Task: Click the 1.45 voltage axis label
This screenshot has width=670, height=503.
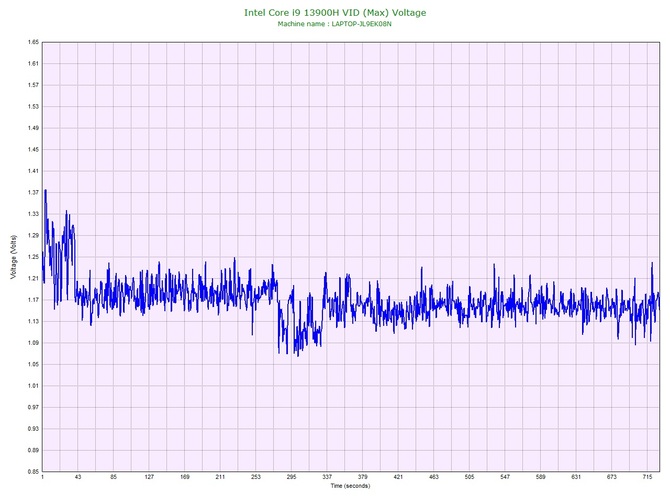Action: click(x=33, y=150)
